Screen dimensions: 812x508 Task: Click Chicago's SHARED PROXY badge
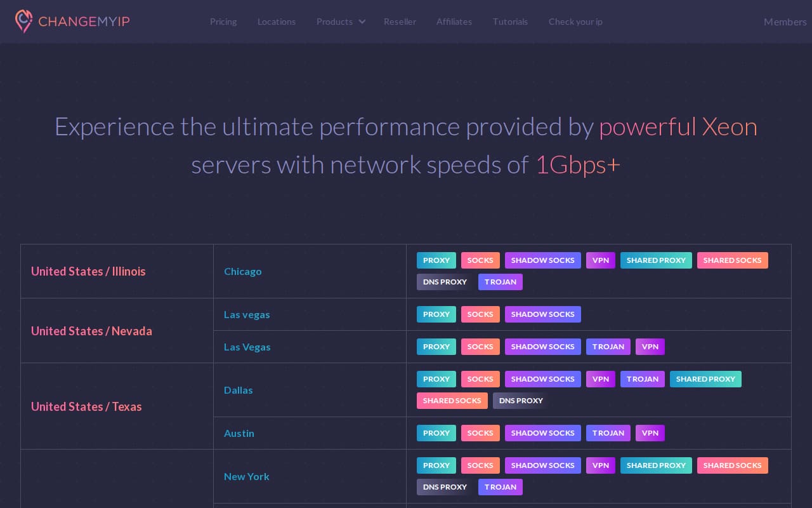pos(656,260)
